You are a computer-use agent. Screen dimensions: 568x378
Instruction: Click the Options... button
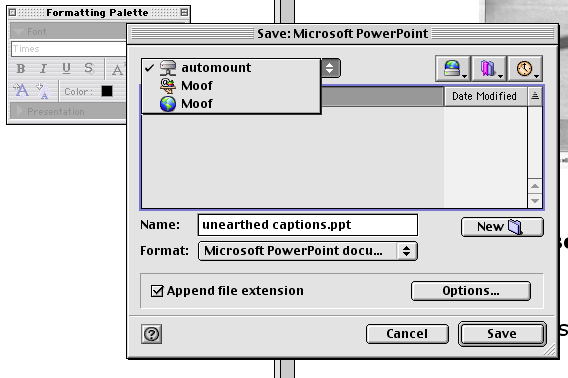(x=471, y=291)
